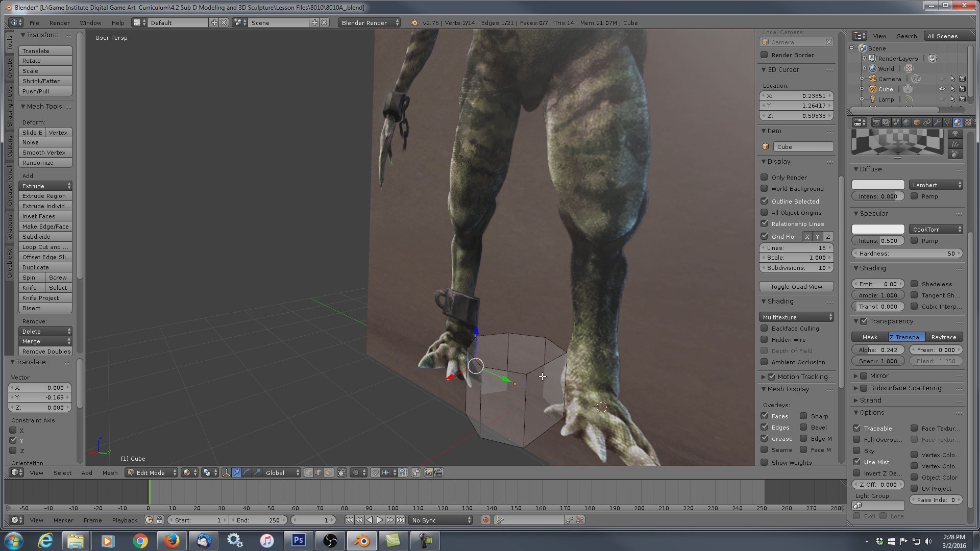Toggle limit selection to visible

click(x=341, y=473)
